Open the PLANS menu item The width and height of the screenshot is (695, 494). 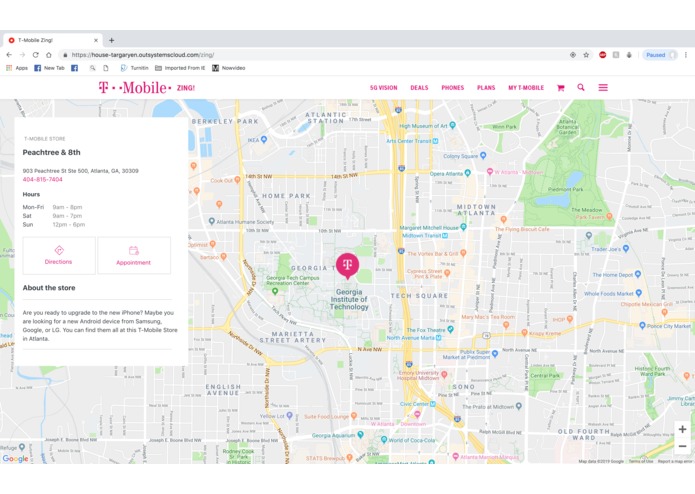[x=486, y=88]
